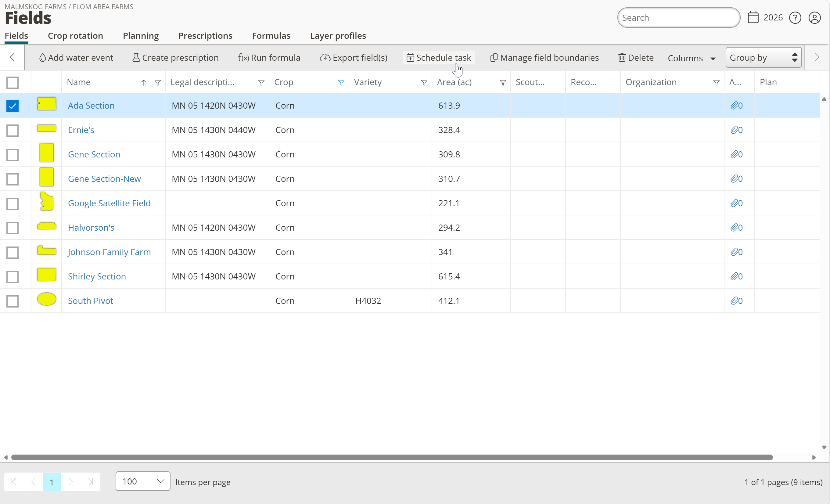Expand the Columns dropdown

(691, 58)
